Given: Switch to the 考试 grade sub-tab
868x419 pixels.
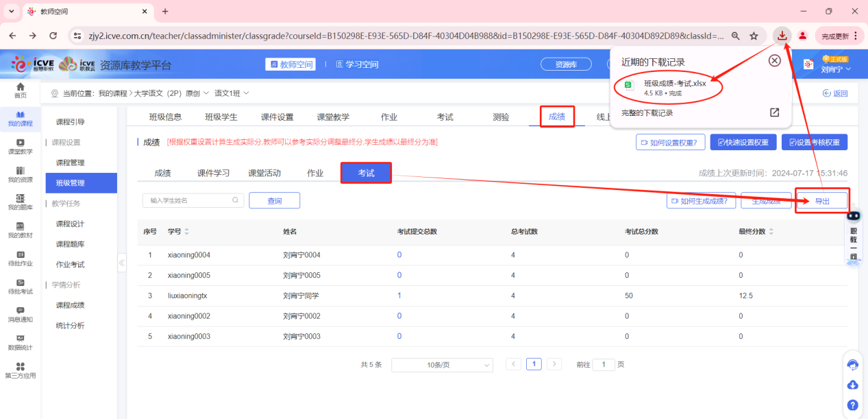Looking at the screenshot, I should (x=366, y=173).
